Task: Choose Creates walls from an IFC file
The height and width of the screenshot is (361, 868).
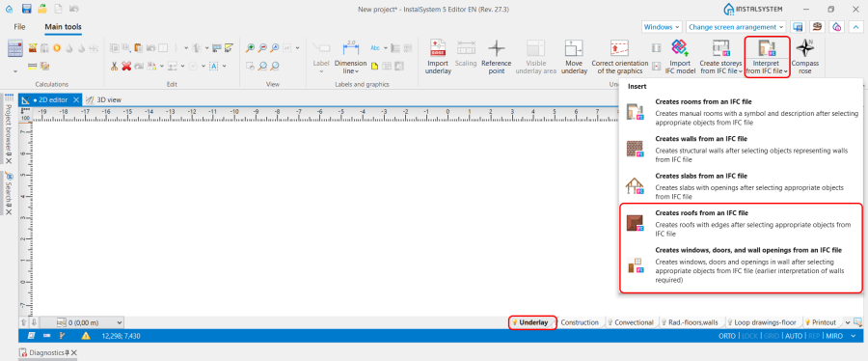Action: pyautogui.click(x=740, y=149)
